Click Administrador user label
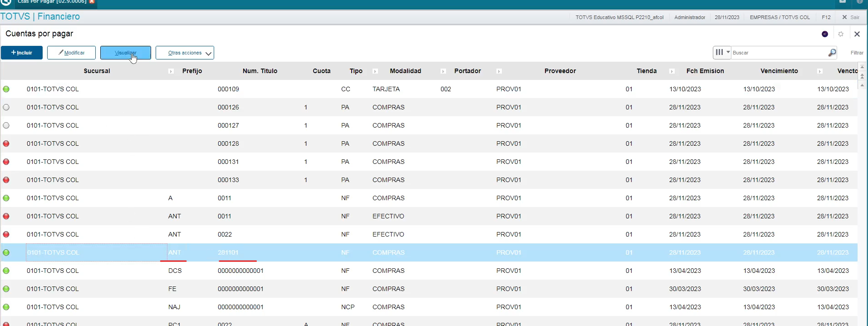Image resolution: width=868 pixels, height=326 pixels. click(x=690, y=17)
